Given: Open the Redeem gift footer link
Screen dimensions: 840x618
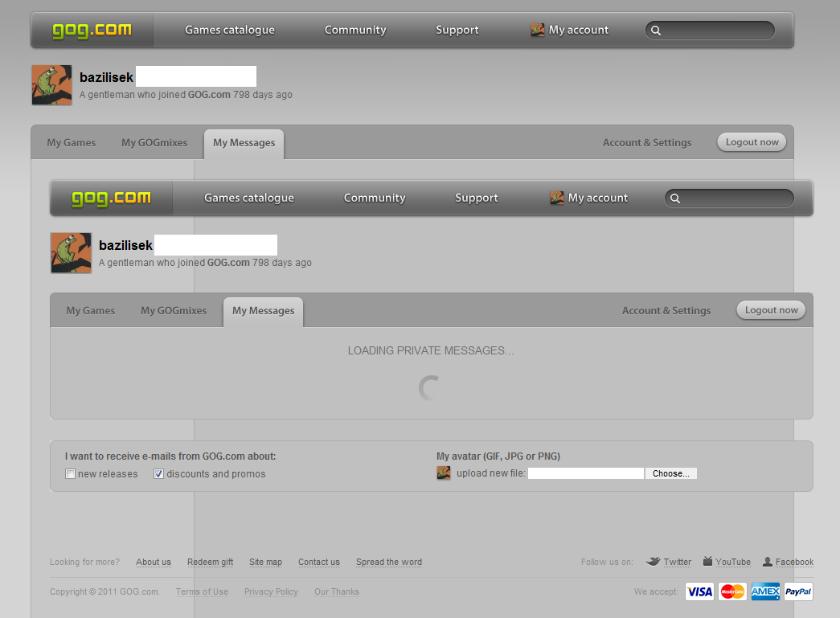Looking at the screenshot, I should click(x=210, y=562).
